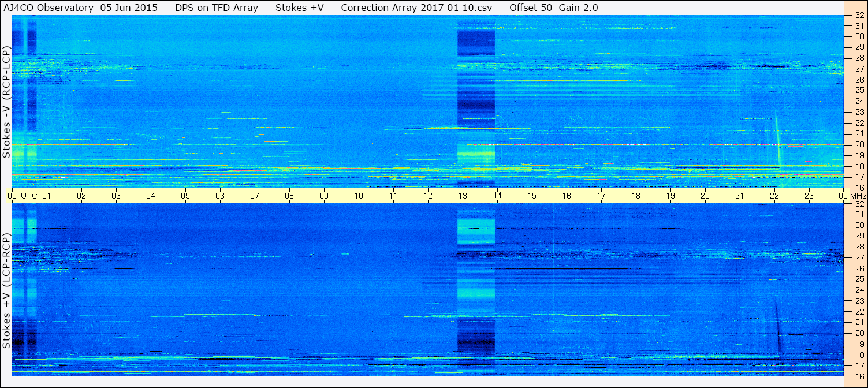Image resolution: width=868 pixels, height=388 pixels.
Task: Pick the 11 hour marker on time axis
Action: [x=393, y=196]
